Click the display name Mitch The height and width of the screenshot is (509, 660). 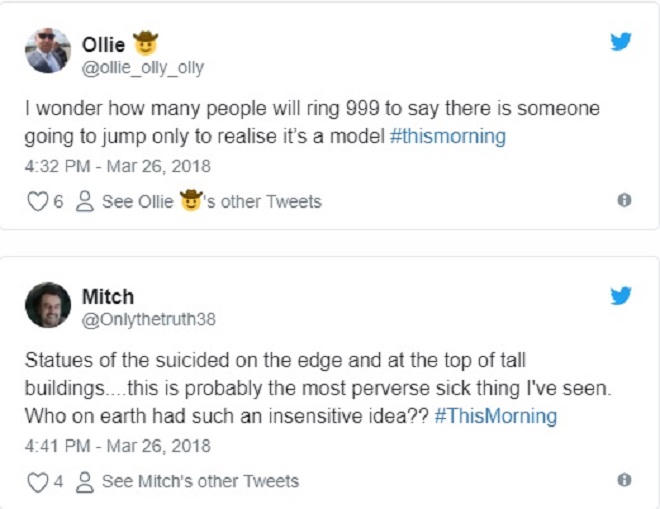pyautogui.click(x=108, y=297)
